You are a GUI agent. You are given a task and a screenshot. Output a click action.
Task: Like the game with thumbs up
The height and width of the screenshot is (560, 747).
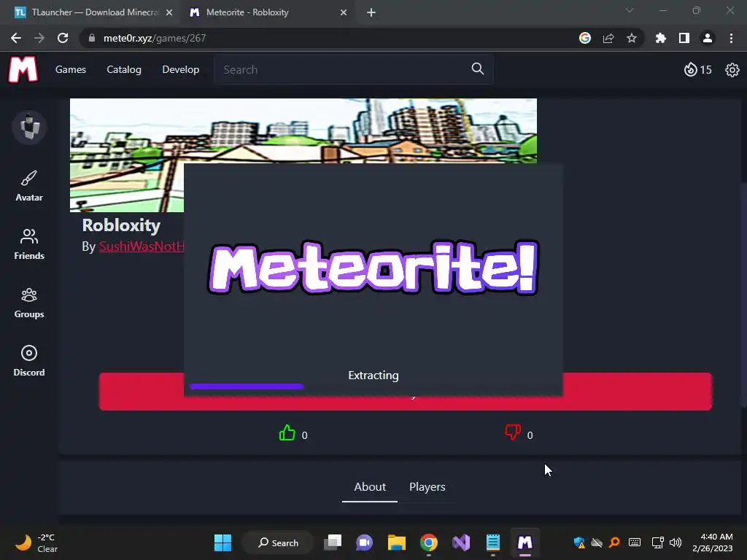pyautogui.click(x=287, y=433)
